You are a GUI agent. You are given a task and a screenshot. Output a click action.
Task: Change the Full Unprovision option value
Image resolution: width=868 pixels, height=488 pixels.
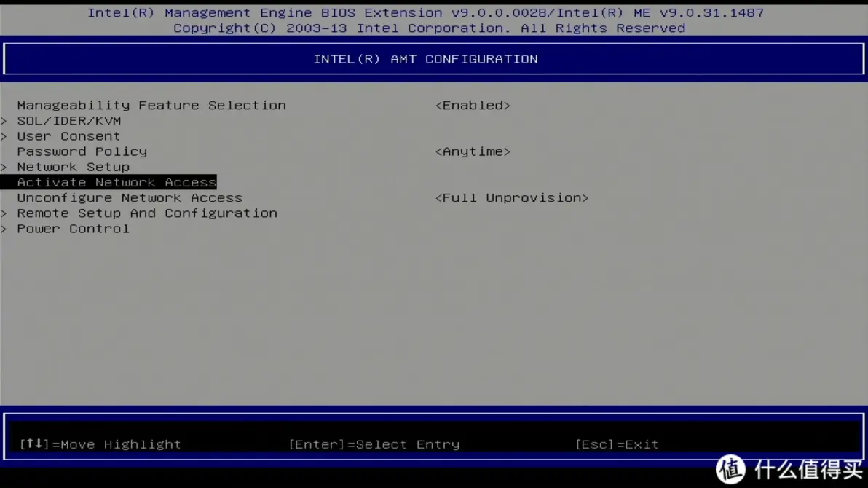(511, 198)
